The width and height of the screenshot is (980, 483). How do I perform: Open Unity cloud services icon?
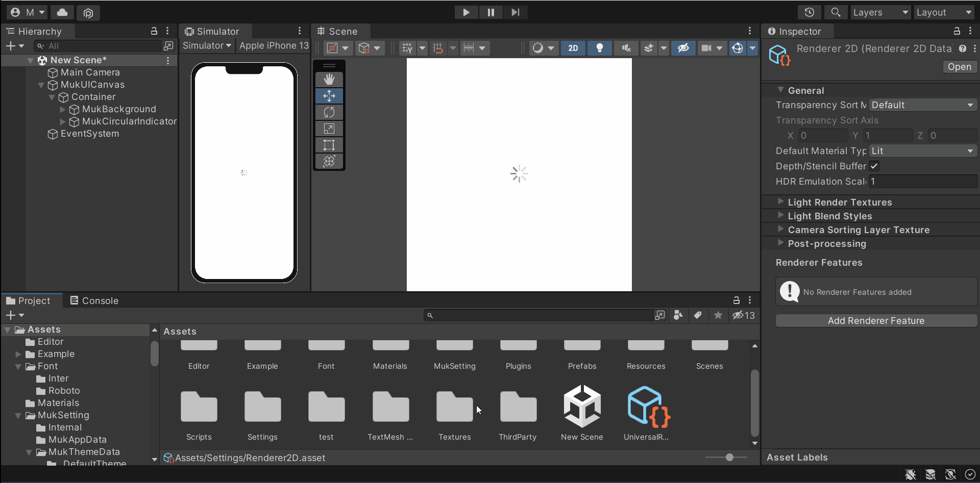(62, 12)
